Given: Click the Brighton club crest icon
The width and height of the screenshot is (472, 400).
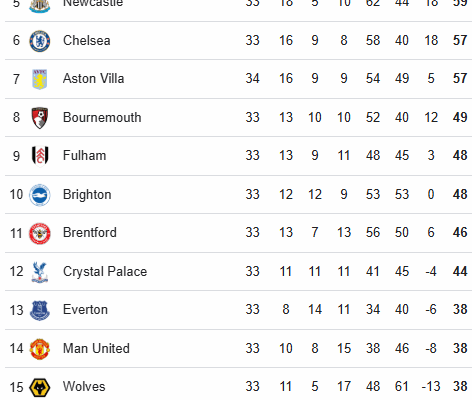Looking at the screenshot, I should click(40, 195).
